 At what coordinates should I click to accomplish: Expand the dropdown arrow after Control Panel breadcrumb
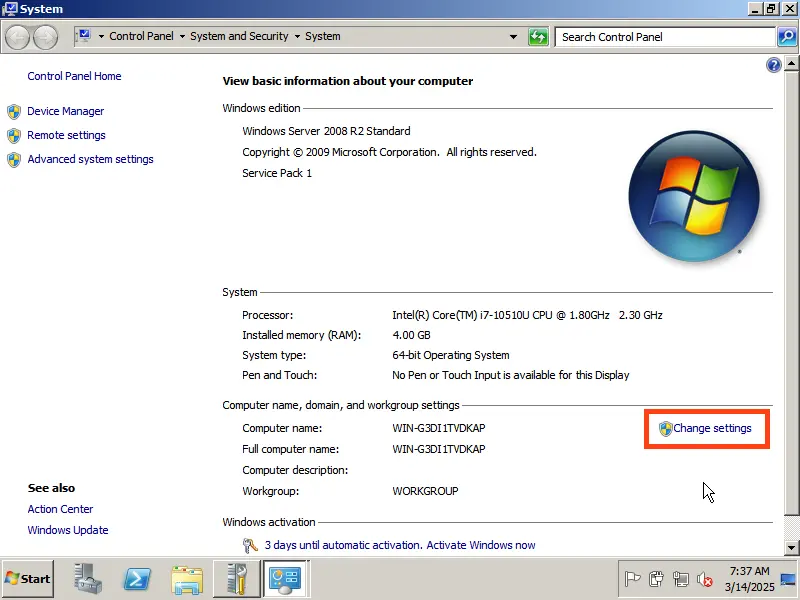click(x=182, y=37)
